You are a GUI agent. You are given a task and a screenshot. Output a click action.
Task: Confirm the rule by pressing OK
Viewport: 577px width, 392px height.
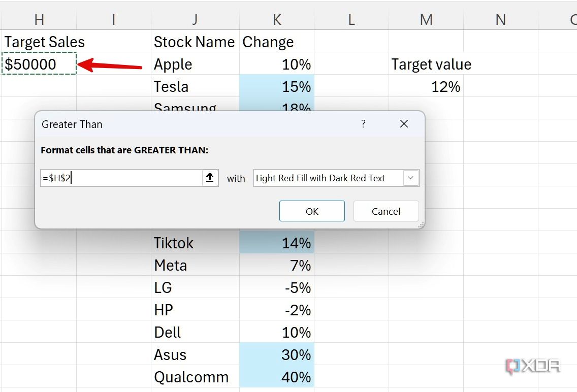[x=311, y=211]
